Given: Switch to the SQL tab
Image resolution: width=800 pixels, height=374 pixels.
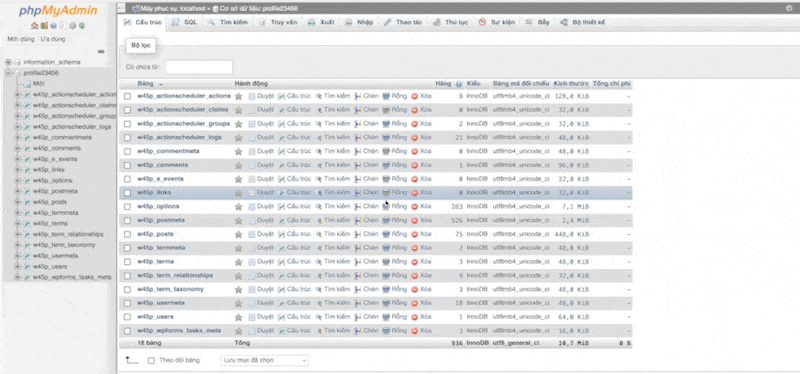Looking at the screenshot, I should (x=185, y=22).
